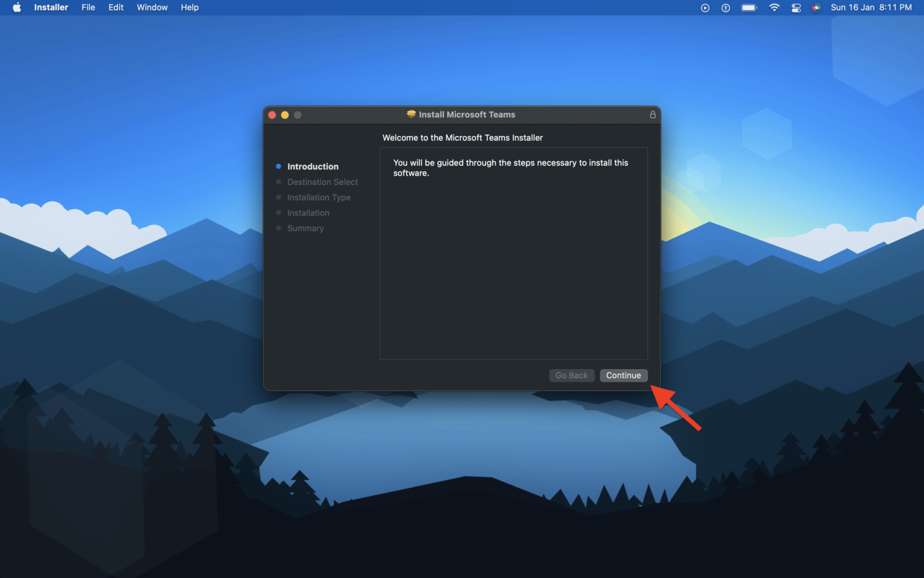Click the Accessibility shortcuts icon
924x578 pixels.
pos(725,7)
